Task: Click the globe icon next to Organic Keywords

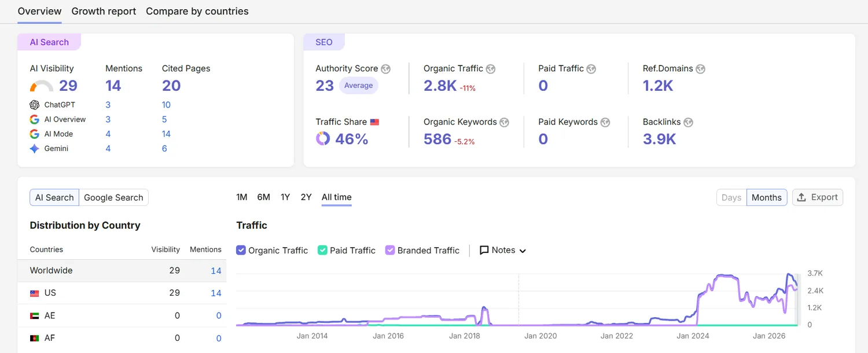Action: (505, 122)
